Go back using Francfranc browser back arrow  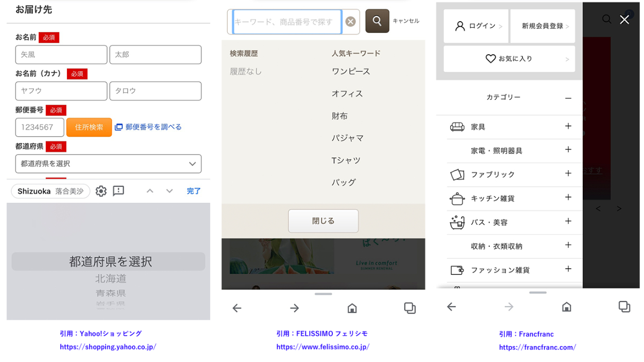[x=451, y=307]
